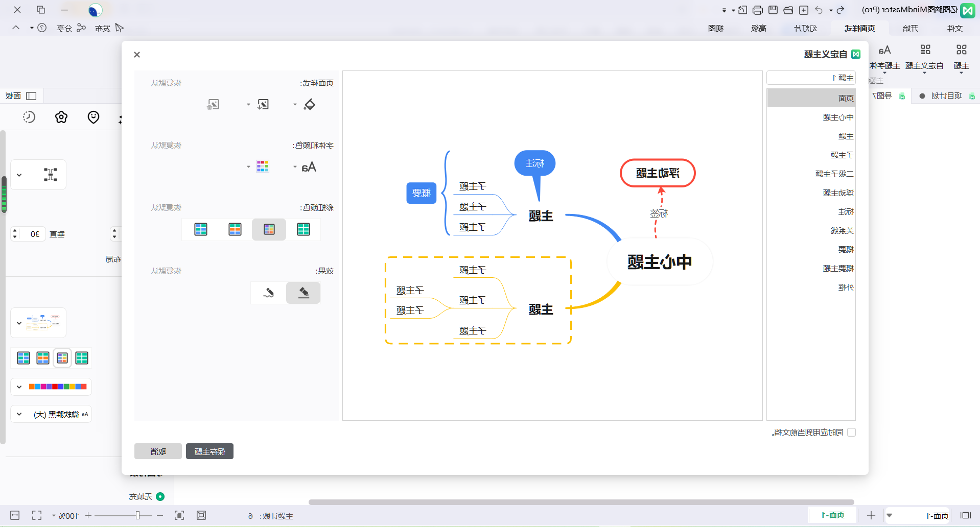This screenshot has width=980, height=527.
Task: Click the 取消 button
Action: (158, 451)
